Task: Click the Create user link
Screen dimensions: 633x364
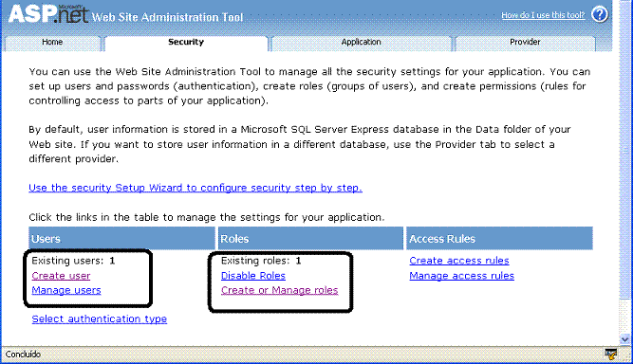Action: 61,276
